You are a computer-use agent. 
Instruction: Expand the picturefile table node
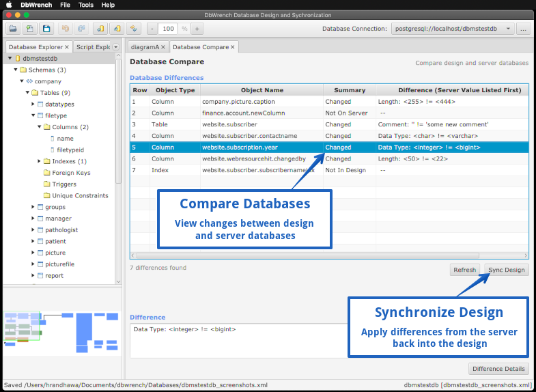point(33,264)
